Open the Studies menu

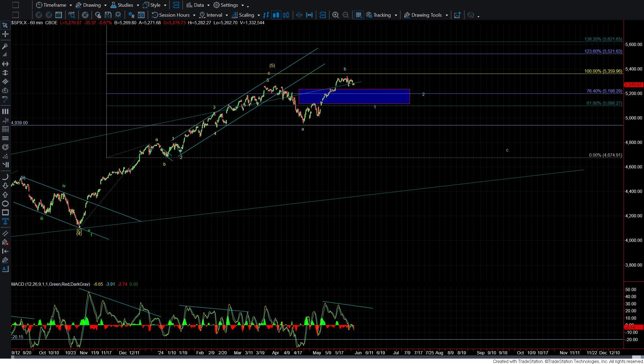(125, 5)
